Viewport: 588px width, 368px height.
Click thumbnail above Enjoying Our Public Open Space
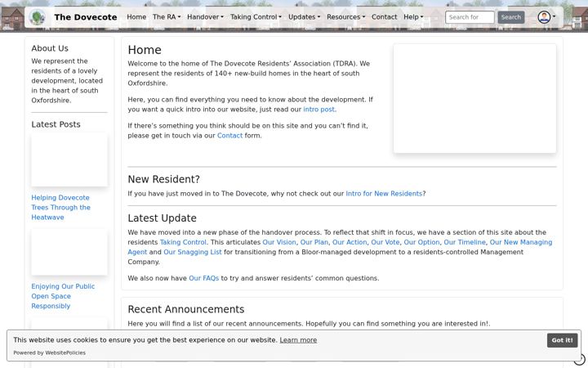(69, 252)
